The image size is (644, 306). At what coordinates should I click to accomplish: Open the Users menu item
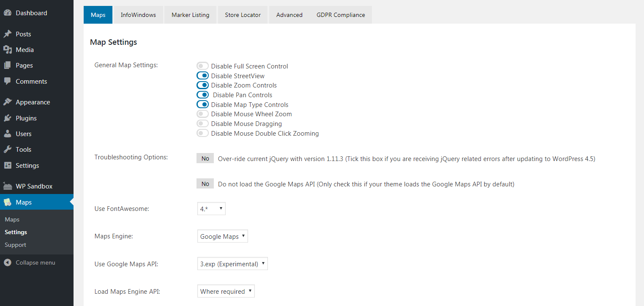(37, 134)
